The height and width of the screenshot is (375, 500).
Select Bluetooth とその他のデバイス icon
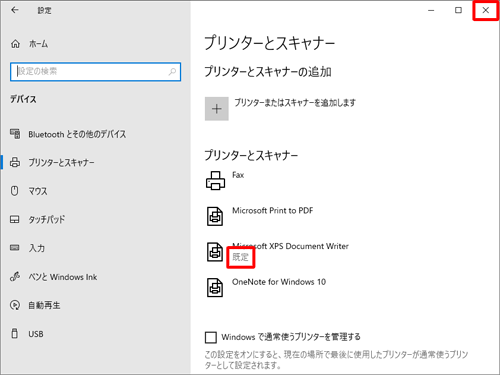click(15, 134)
